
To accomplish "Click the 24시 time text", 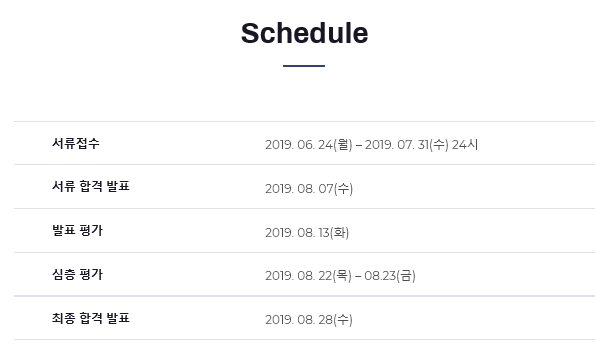I will point(465,145).
